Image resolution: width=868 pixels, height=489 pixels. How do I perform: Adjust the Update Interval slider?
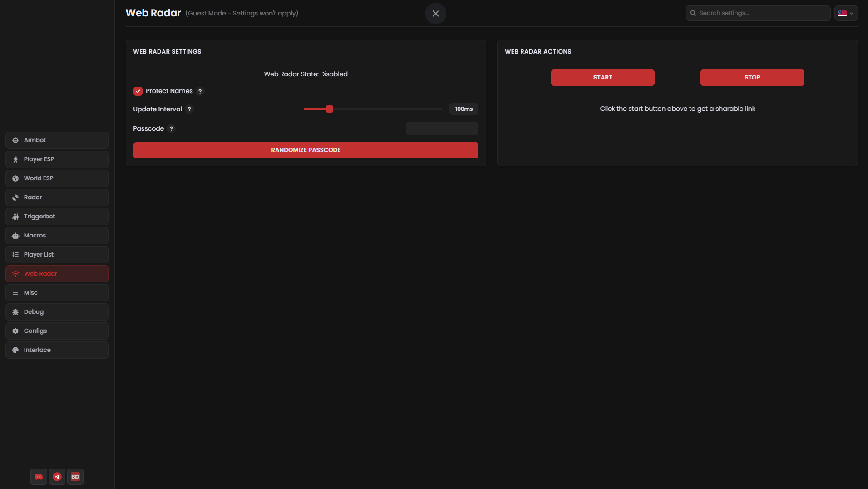373,109
